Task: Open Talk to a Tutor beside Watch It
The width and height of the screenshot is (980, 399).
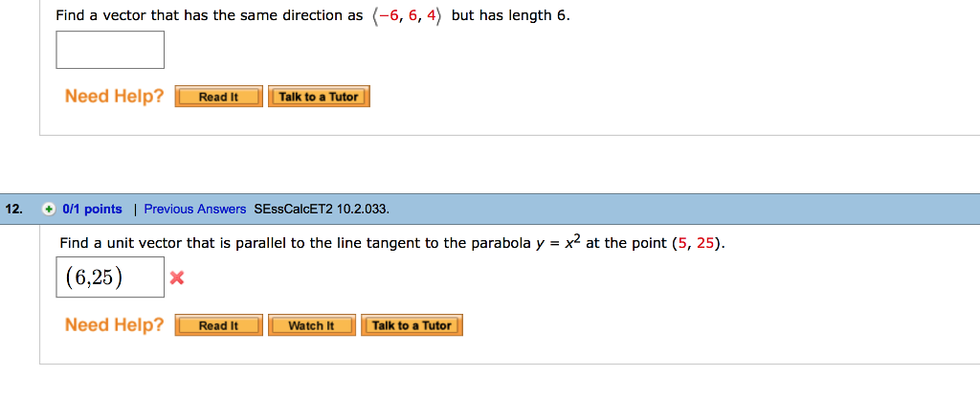Action: tap(412, 325)
